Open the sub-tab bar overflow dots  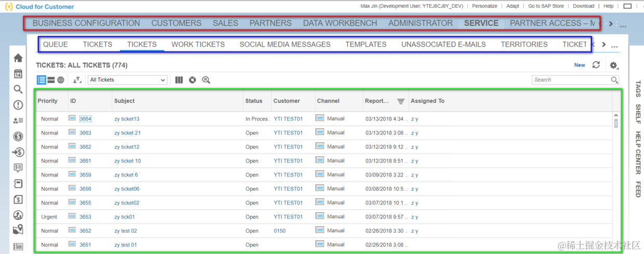click(614, 47)
